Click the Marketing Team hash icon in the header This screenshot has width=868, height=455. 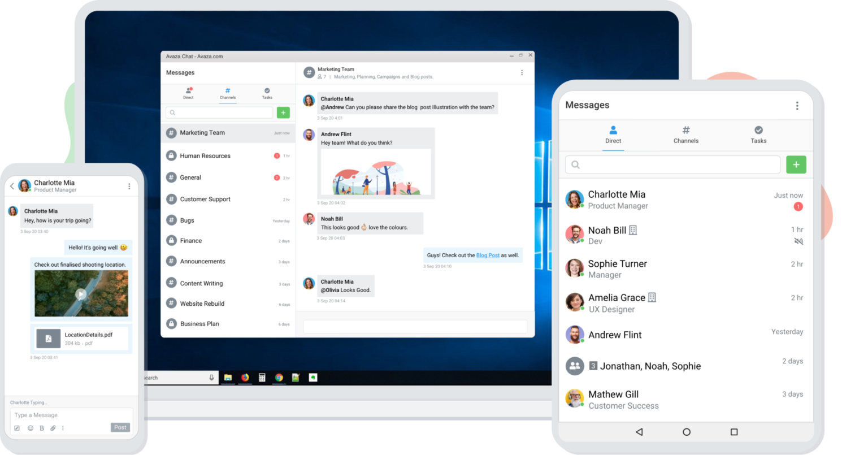tap(309, 72)
